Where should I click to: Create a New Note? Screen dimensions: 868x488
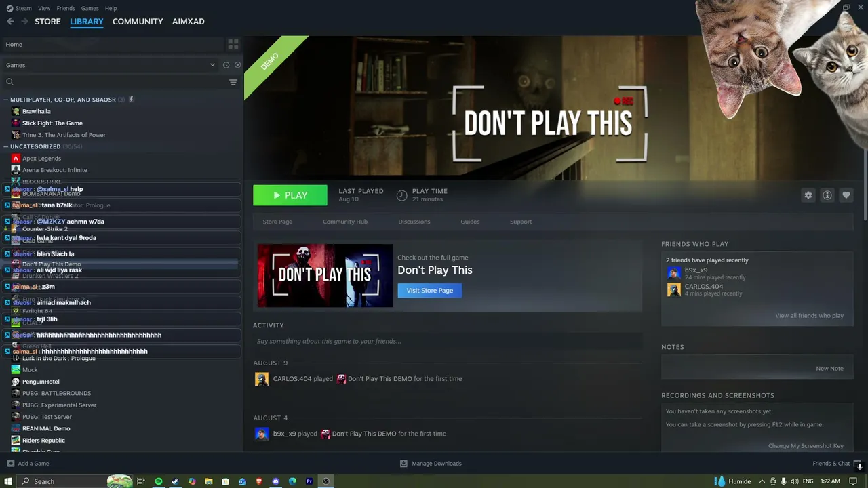(x=830, y=369)
